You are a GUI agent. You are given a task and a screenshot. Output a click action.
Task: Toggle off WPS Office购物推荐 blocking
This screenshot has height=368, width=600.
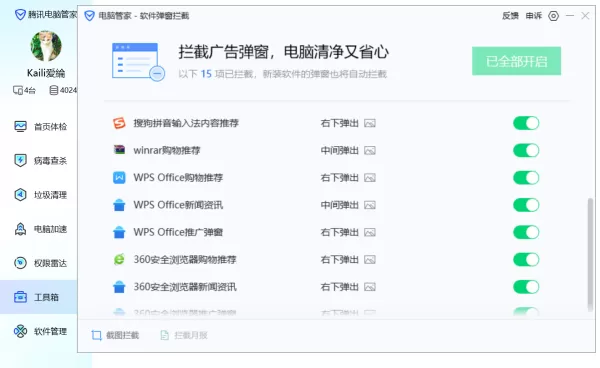(x=526, y=177)
